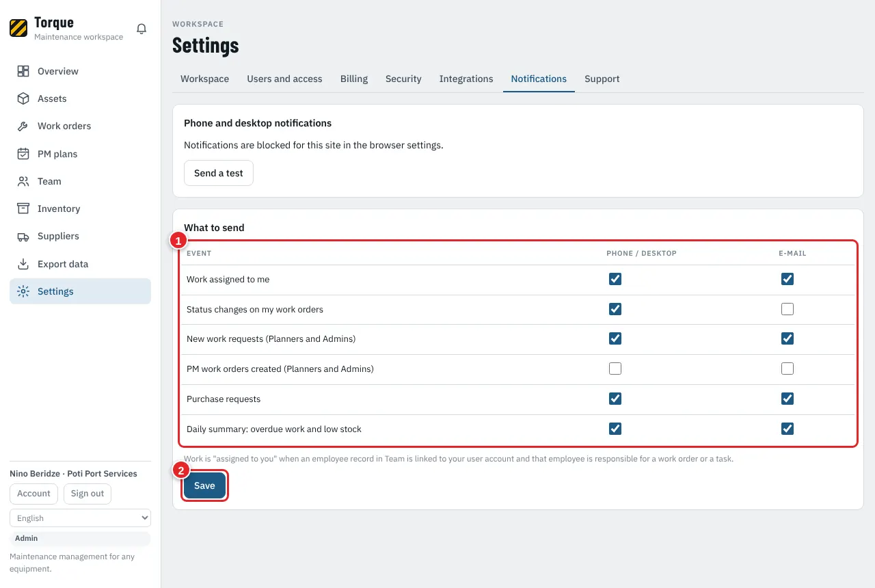Check E-mail for PM work orders created
Screen dimensions: 875x588
[x=787, y=369]
